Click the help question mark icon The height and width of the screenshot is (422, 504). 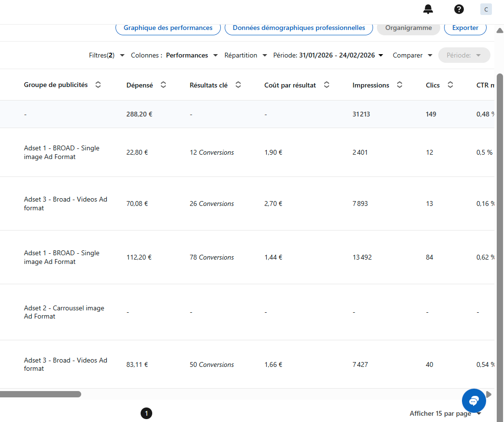coord(459,9)
